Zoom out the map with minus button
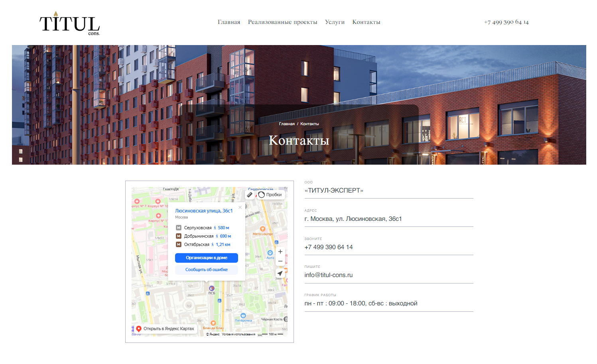 (280, 262)
